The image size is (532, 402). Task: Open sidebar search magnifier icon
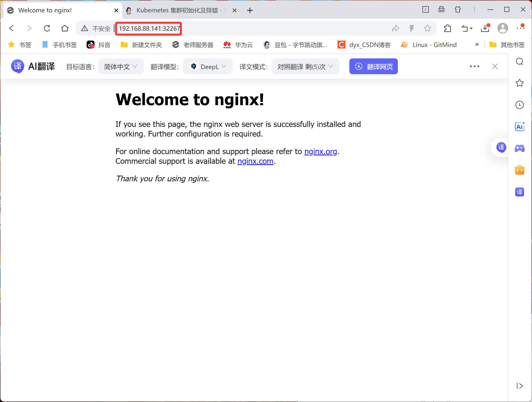click(x=519, y=61)
